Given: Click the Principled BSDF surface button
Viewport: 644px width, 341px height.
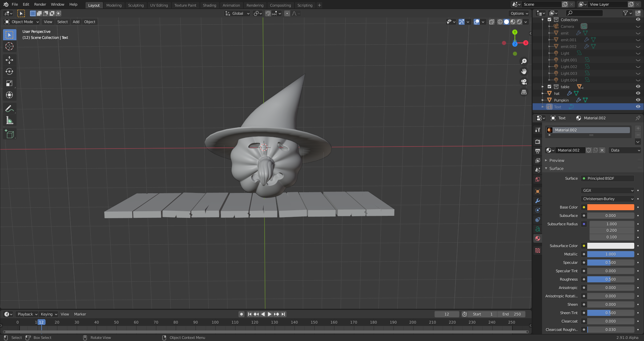Looking at the screenshot, I should click(x=608, y=178).
